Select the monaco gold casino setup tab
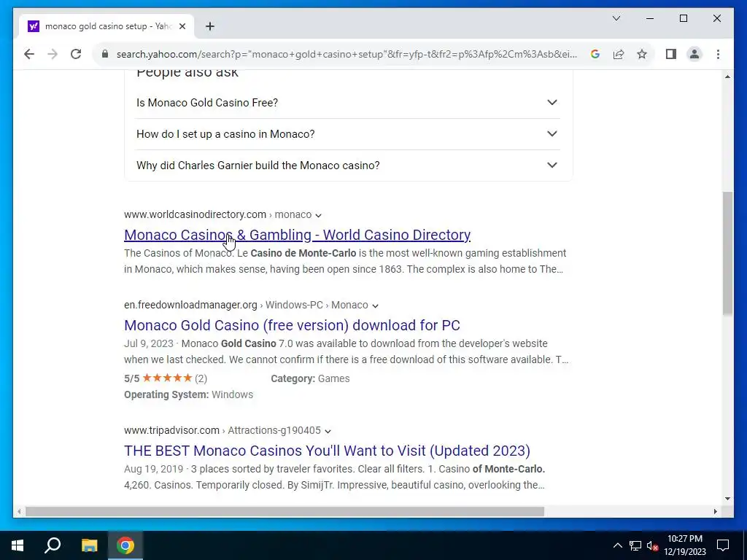This screenshot has height=560, width=747. point(105,26)
